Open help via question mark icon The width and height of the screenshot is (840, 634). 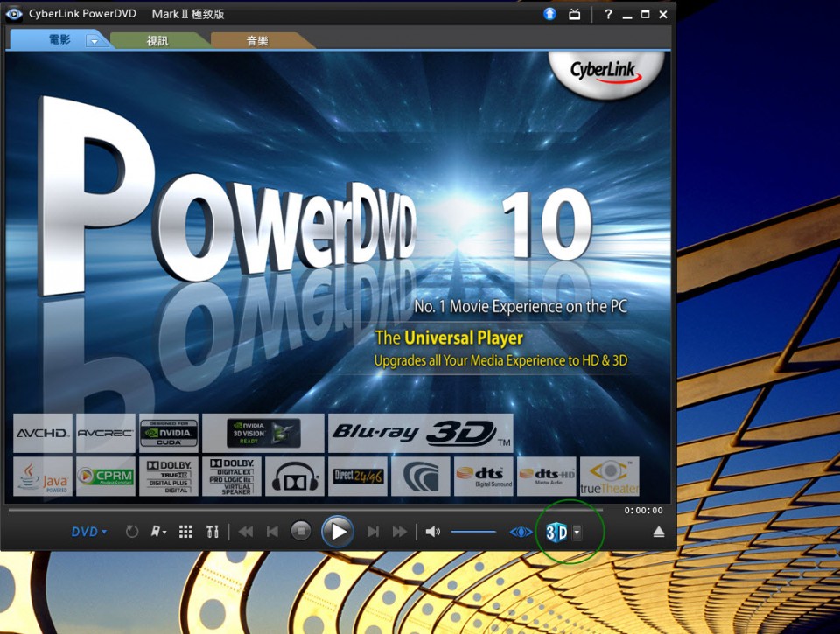tap(607, 15)
